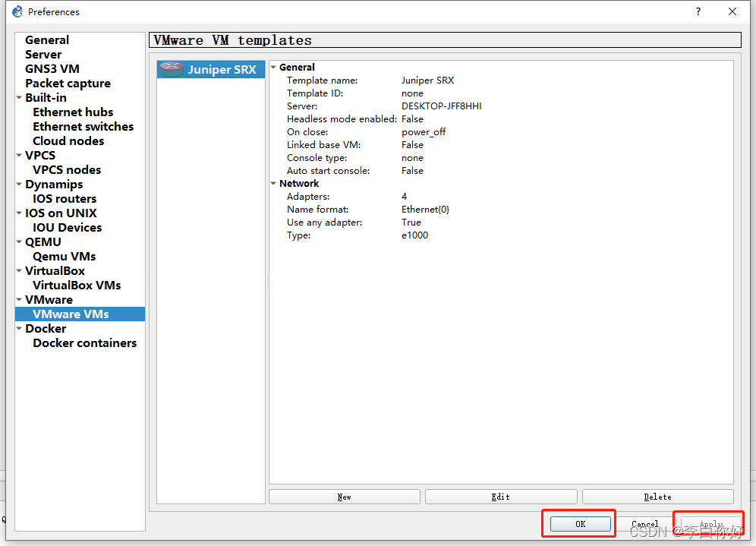This screenshot has width=756, height=546.
Task: Collapse the General properties section
Action: point(273,67)
